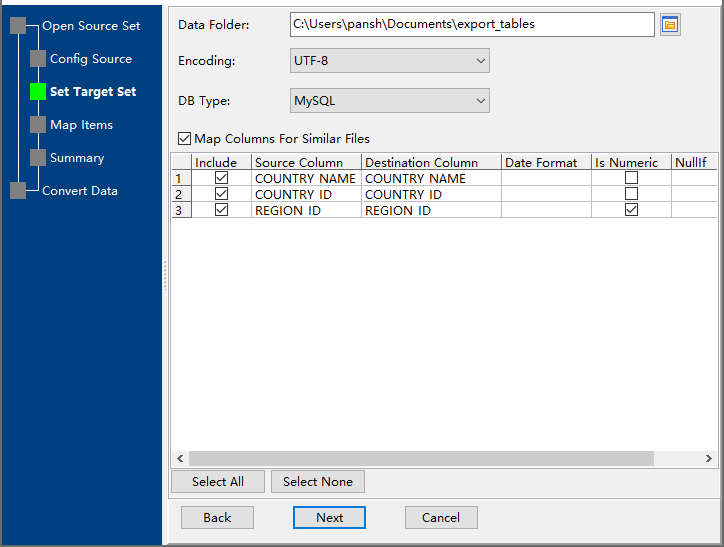Viewport: 724px width, 547px height.
Task: Click the Destination Column header
Action: tap(431, 162)
